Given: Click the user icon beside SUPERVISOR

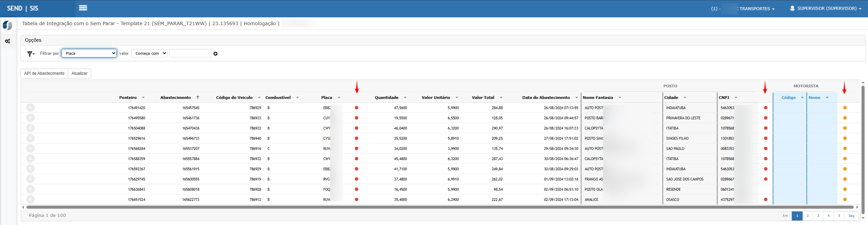Looking at the screenshot, I should click(x=792, y=8).
